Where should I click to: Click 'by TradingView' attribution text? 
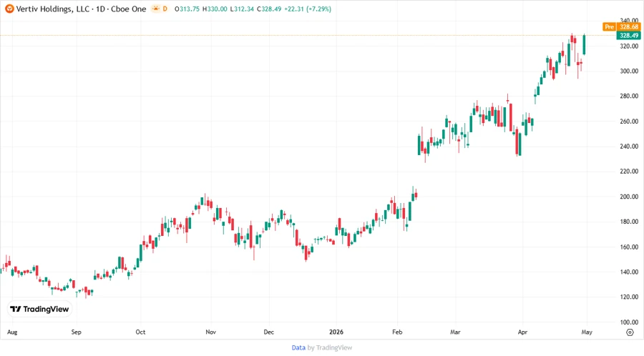pyautogui.click(x=330, y=347)
